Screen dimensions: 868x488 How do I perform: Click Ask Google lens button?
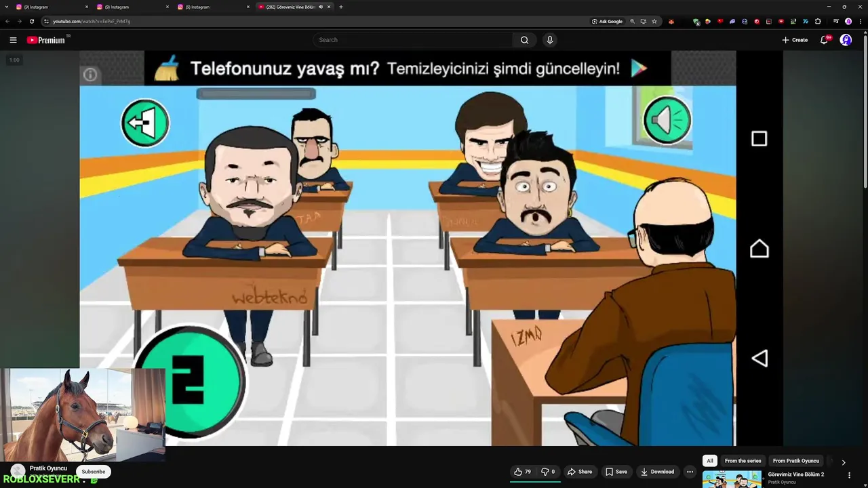point(607,21)
